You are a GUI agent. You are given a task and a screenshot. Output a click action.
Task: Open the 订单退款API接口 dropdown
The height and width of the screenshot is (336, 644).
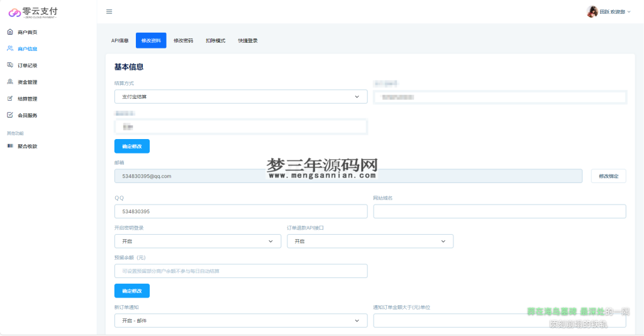(370, 241)
